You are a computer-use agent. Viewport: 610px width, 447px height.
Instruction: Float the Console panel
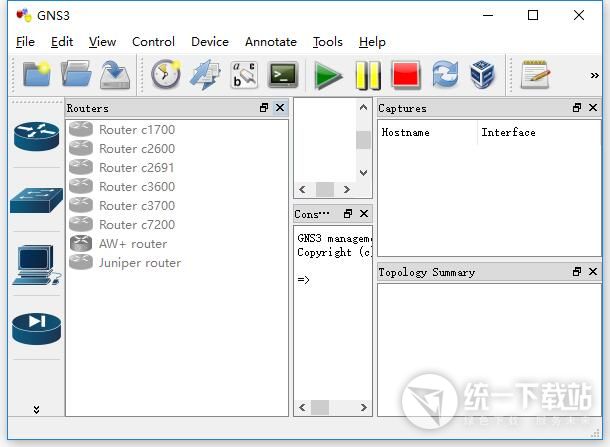(x=348, y=214)
